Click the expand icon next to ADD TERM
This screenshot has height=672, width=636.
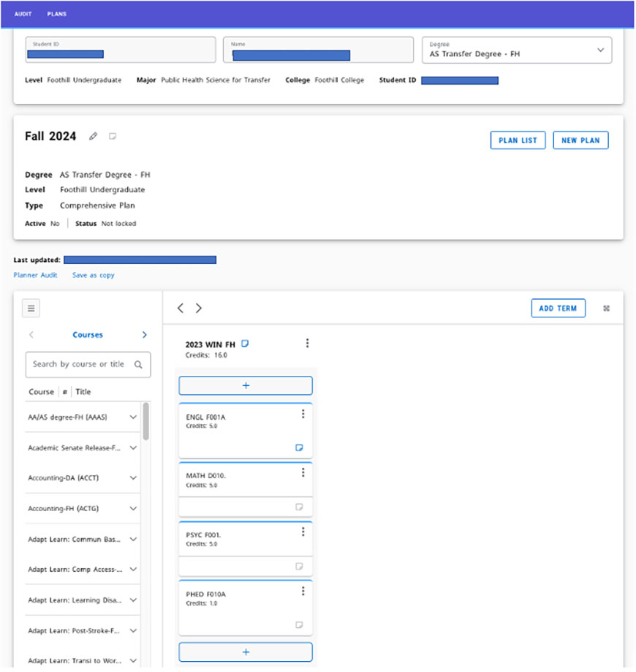[x=606, y=308]
